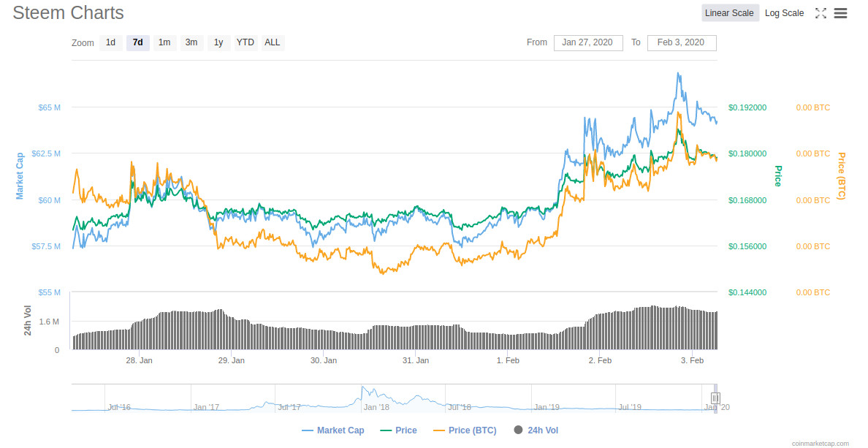868x448 pixels.
Task: Click the Jan '19 navigator label
Action: [x=547, y=407]
